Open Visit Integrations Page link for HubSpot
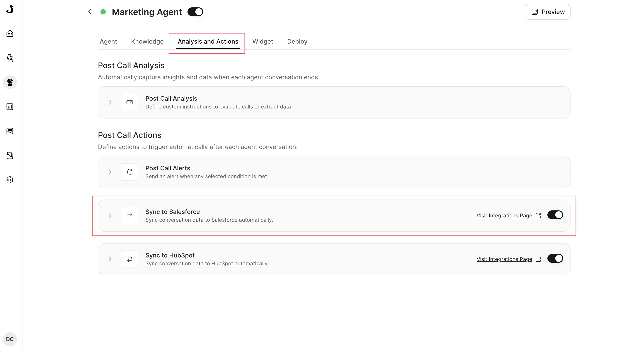 tap(504, 259)
